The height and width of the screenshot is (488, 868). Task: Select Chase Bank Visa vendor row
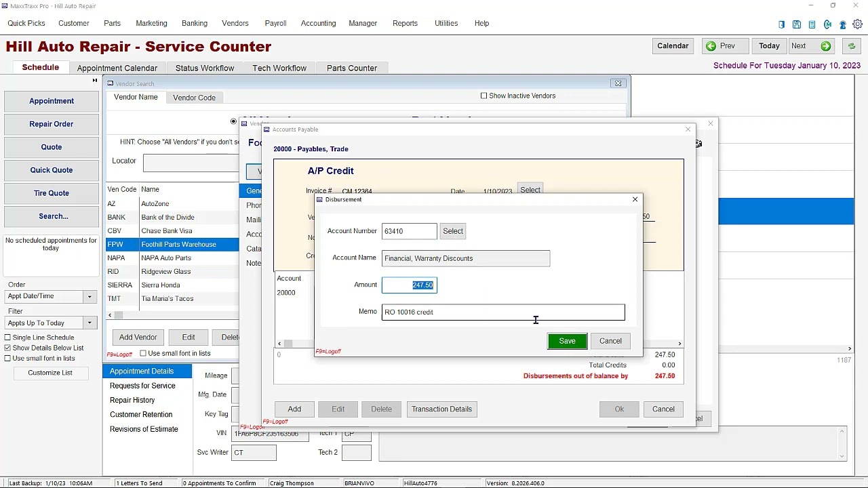[x=173, y=231]
